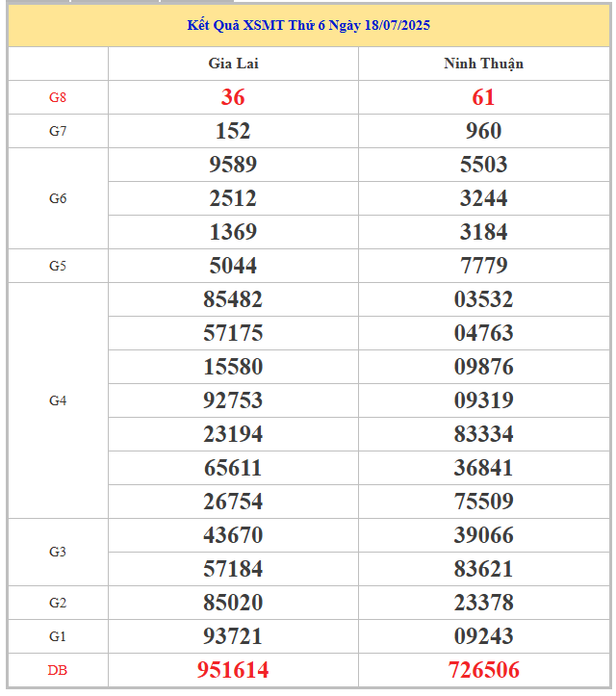Select Ninh Thuận G4 number 36841
The width and height of the screenshot is (616, 696).
pyautogui.click(x=483, y=468)
